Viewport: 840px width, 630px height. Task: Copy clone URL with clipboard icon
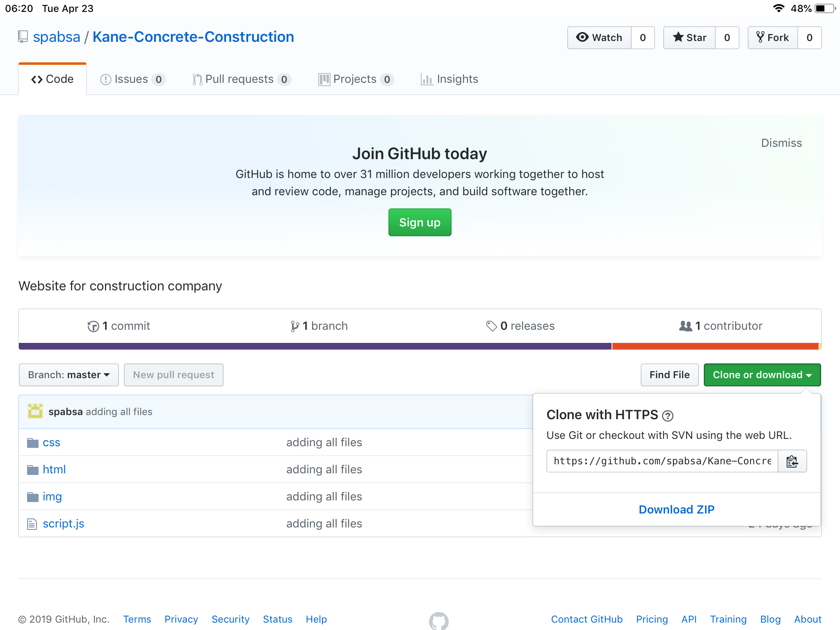tap(792, 461)
